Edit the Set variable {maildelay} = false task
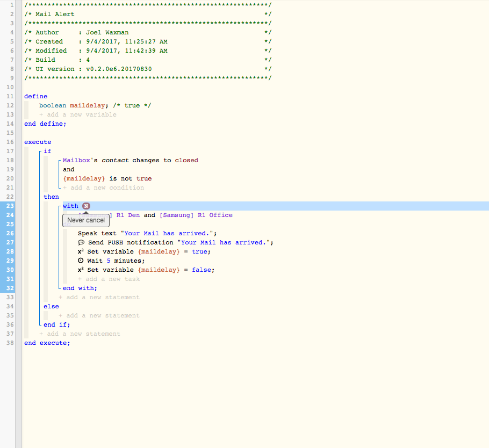 (x=146, y=270)
